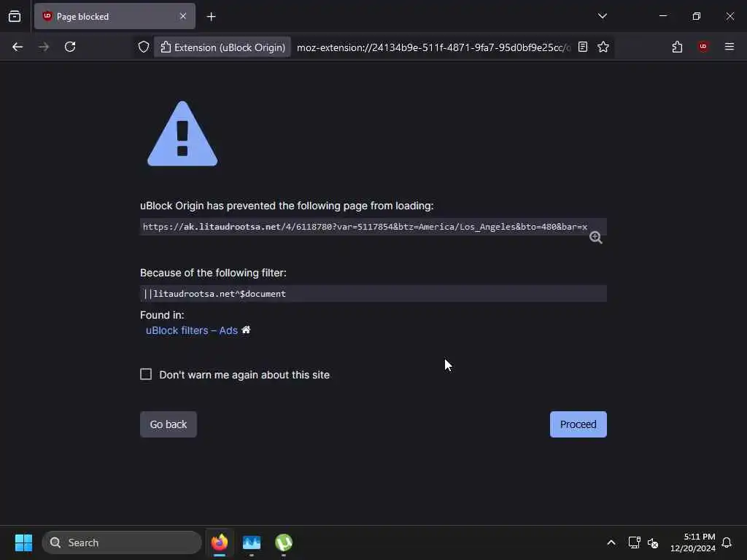Select the Page blocked tab
Screen dimensions: 747x560
coord(115,16)
